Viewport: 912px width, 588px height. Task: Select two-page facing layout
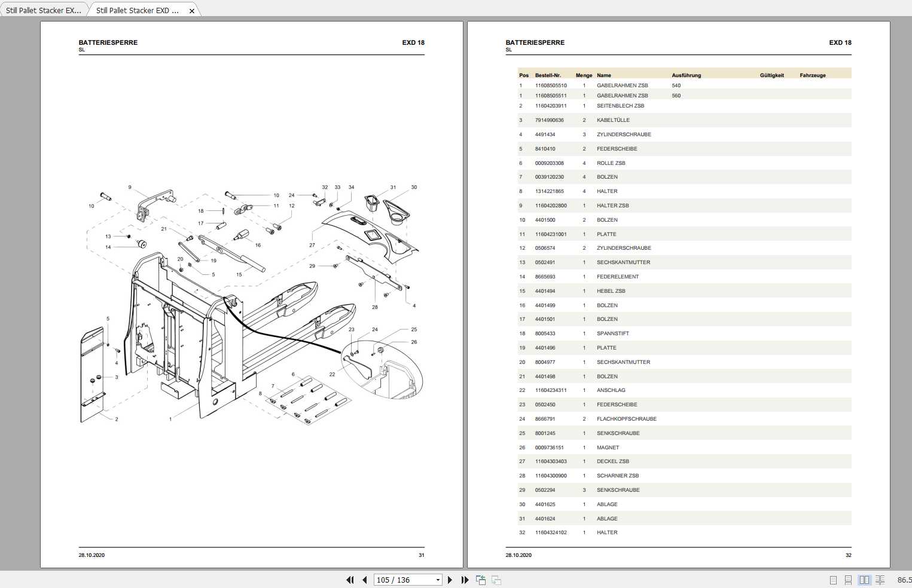[864, 580]
